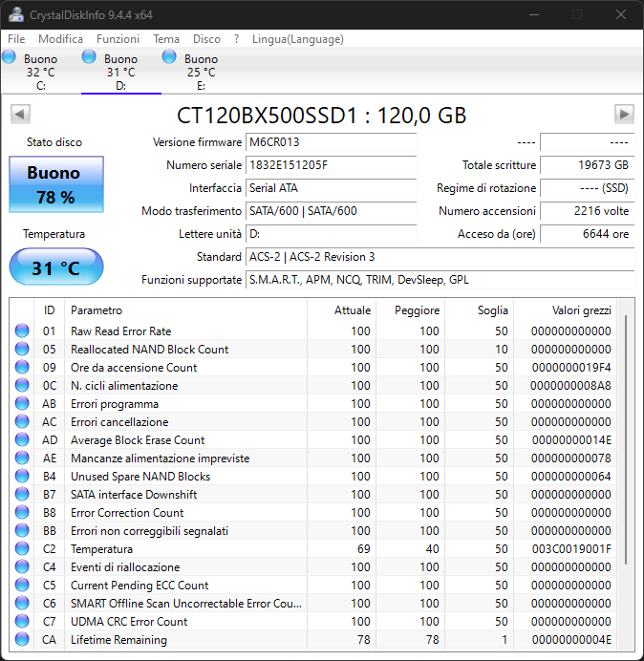Click the Soglia column header
The width and height of the screenshot is (644, 661).
(479, 310)
